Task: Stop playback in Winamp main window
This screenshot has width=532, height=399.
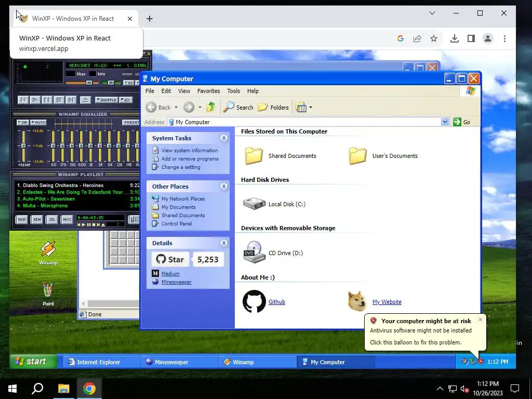Action: [x=59, y=100]
